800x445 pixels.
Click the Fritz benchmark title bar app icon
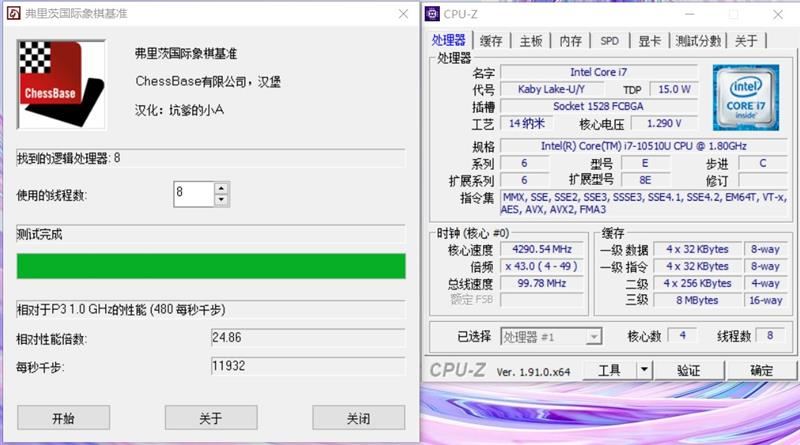click(13, 13)
